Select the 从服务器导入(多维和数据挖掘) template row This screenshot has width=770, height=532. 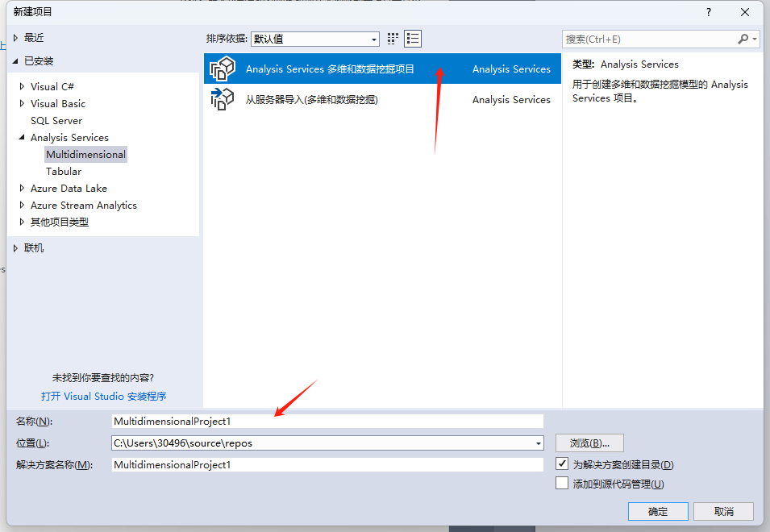pos(382,99)
